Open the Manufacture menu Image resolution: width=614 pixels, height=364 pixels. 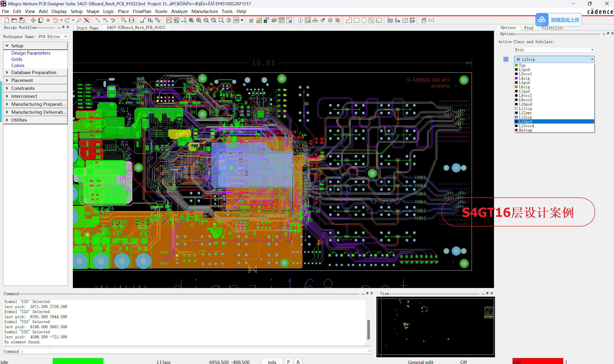coord(205,11)
